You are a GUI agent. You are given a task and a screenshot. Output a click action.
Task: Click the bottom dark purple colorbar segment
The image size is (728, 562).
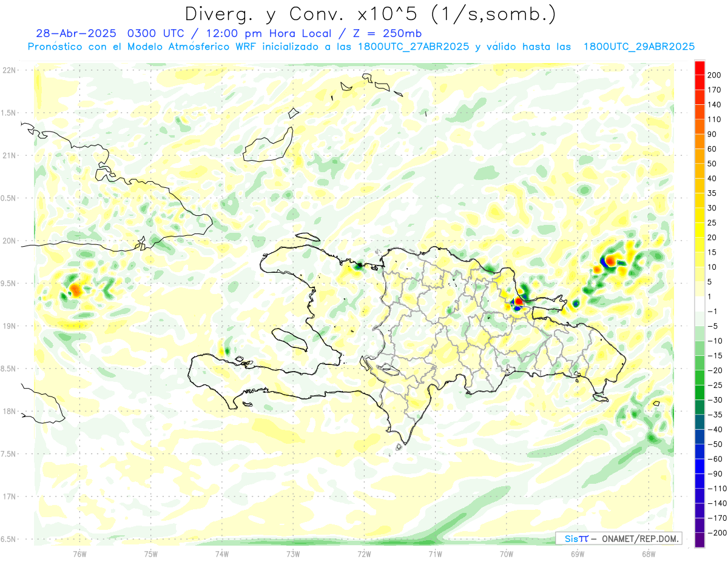699,540
